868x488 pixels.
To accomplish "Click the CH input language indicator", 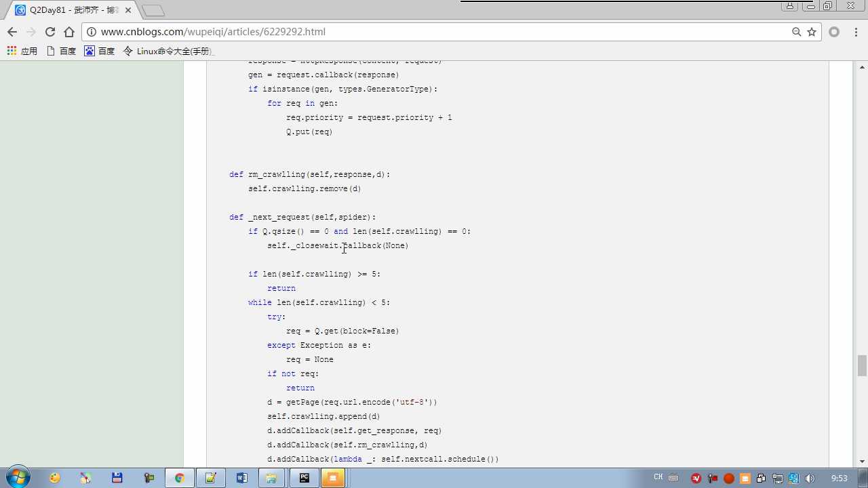I will (x=658, y=478).
